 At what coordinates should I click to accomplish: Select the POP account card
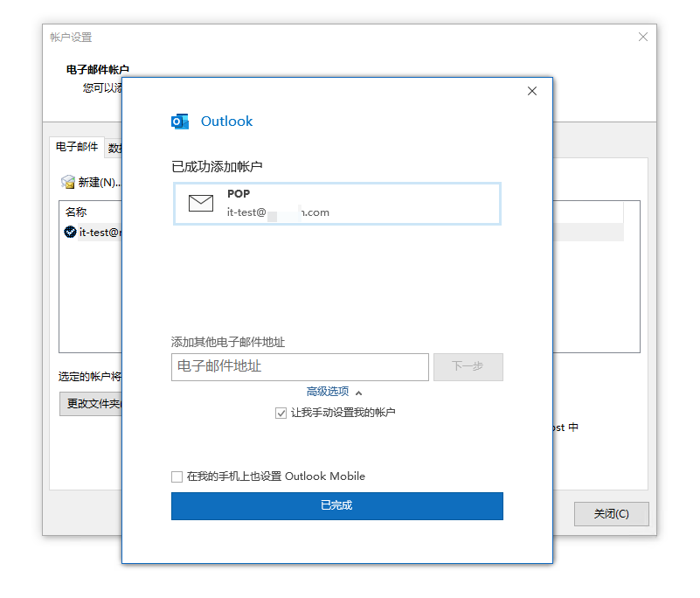coord(337,204)
